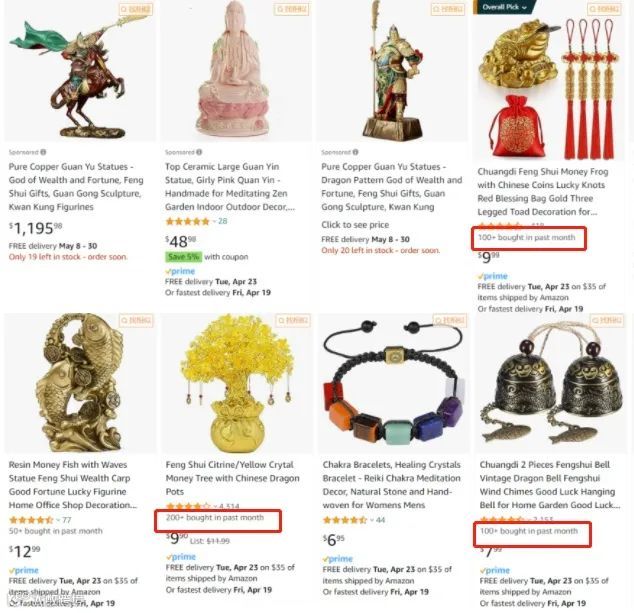The height and width of the screenshot is (613, 634).
Task: Click sponsored info icon under pink Guan Yin statue
Action: coord(199,152)
